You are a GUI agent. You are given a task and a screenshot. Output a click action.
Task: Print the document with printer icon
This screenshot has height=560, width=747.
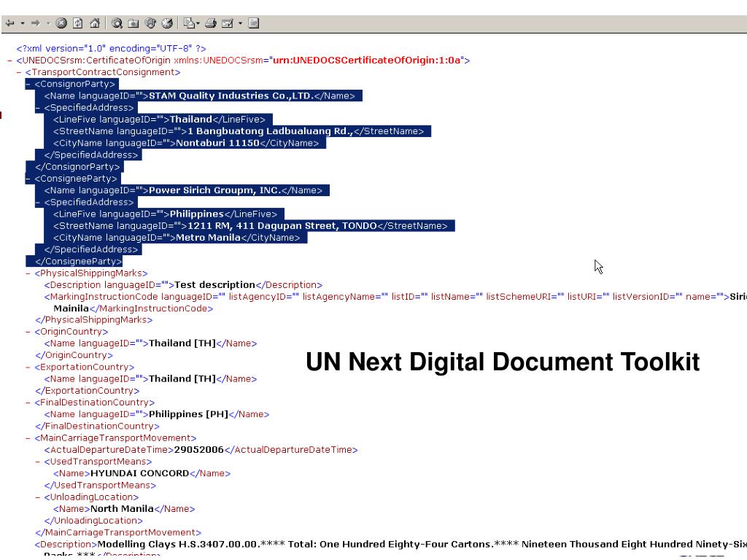(211, 23)
